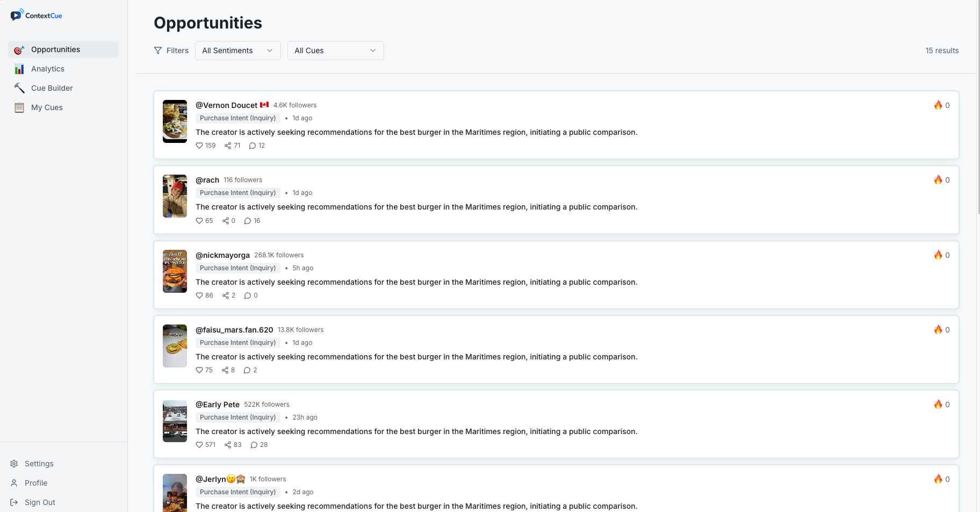
Task: Like @nickmayorga's post with the heart icon
Action: (x=199, y=295)
